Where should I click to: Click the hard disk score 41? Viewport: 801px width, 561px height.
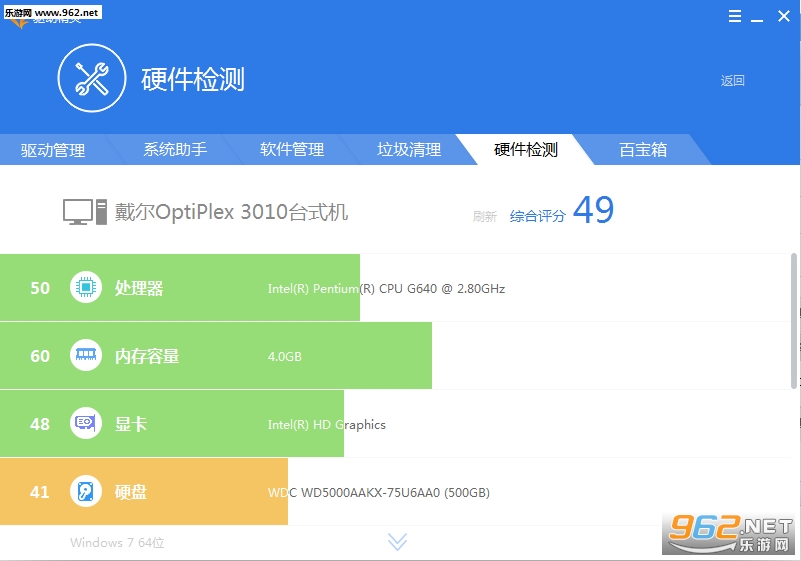point(40,492)
